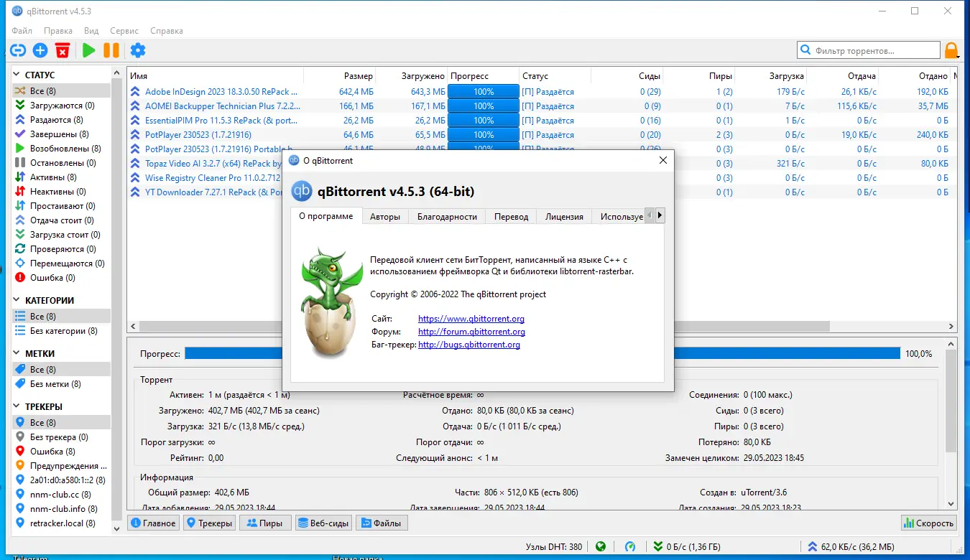Resume torrents with the green play icon
Screen dimensions: 970x560
coord(88,50)
